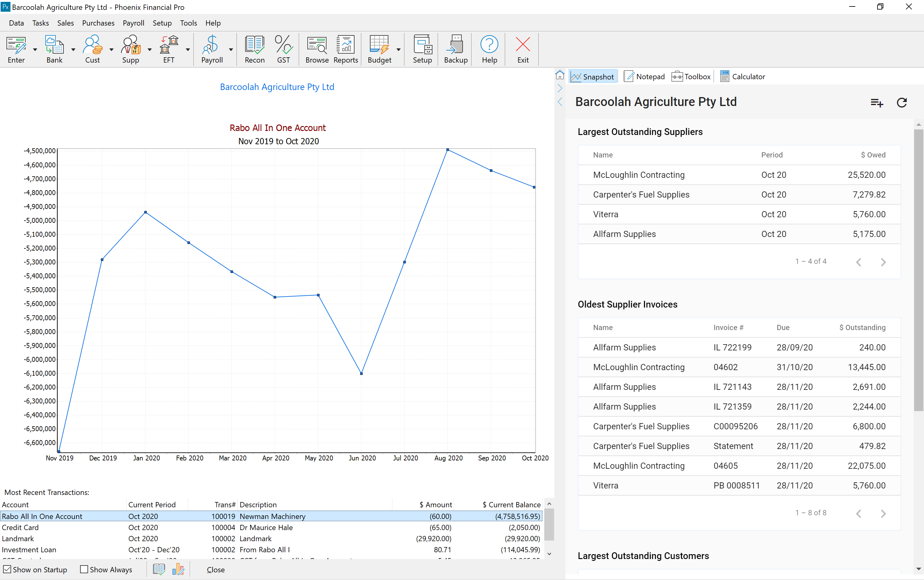Click Close button at bottom panel
This screenshot has height=580, width=924.
[216, 569]
